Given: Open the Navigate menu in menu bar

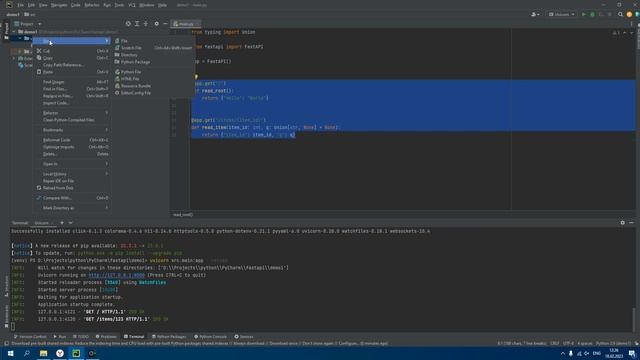Looking at the screenshot, I should [59, 5].
